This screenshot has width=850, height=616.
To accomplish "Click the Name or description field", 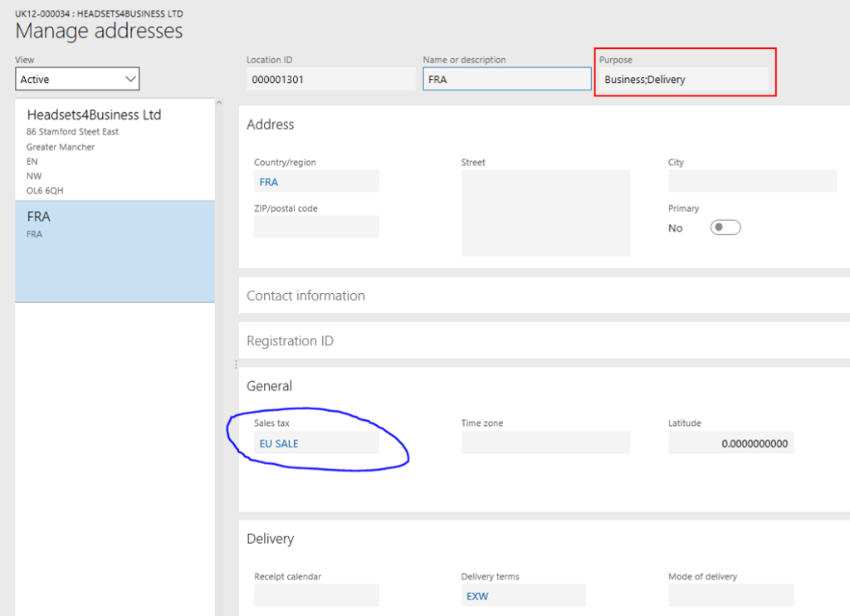I will [x=506, y=79].
